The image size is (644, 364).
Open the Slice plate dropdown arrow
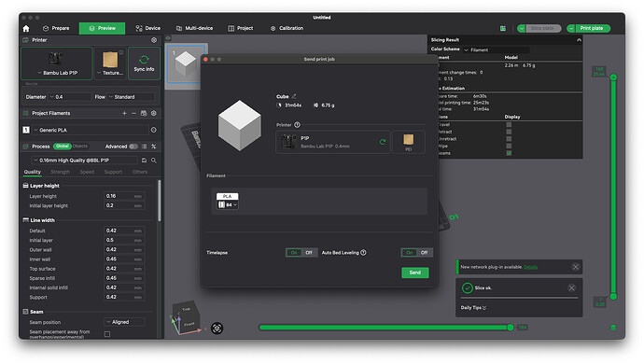[521, 28]
